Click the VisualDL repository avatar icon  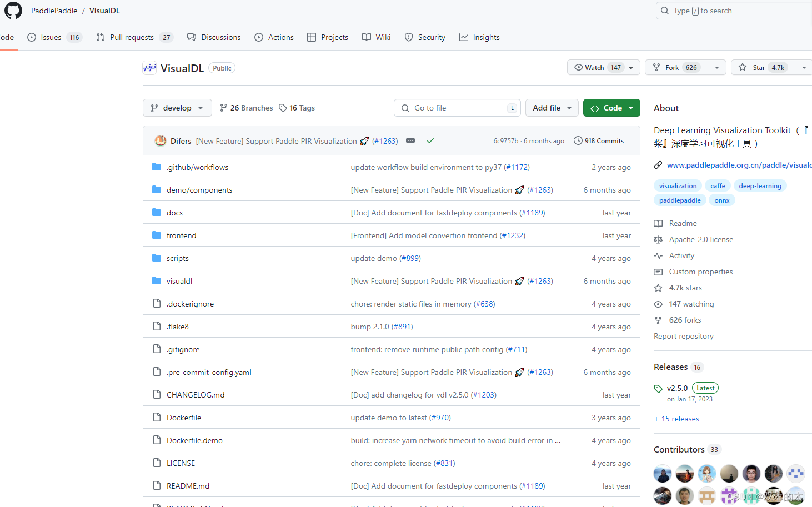[149, 68]
